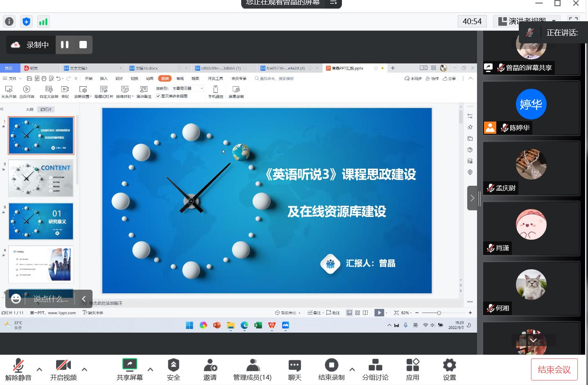Open the Chat (聊天) panel

click(x=294, y=365)
